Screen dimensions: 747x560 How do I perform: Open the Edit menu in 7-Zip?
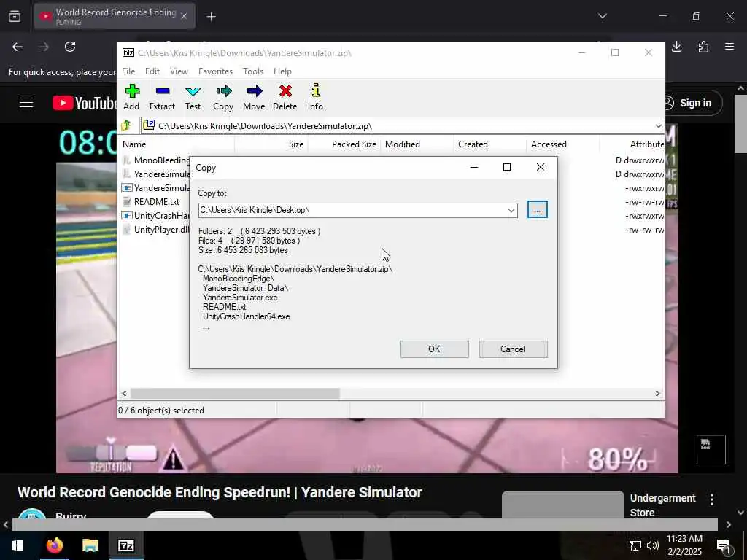(x=152, y=71)
